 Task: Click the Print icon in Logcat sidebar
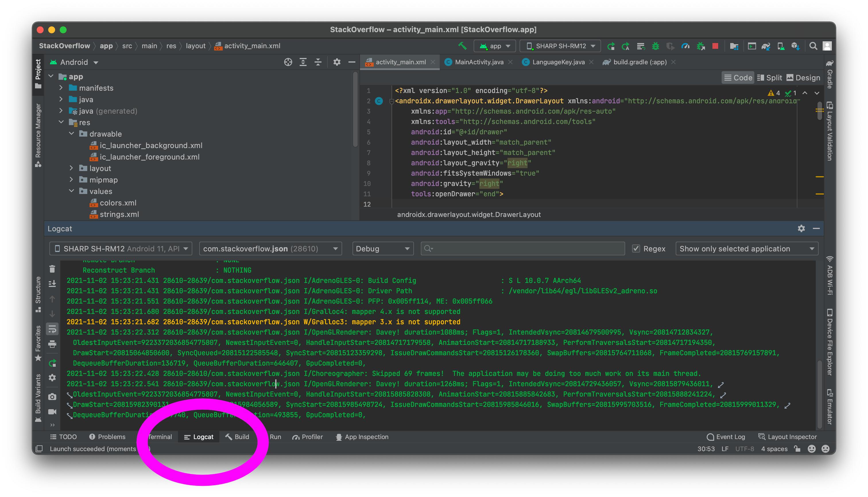pos(52,344)
